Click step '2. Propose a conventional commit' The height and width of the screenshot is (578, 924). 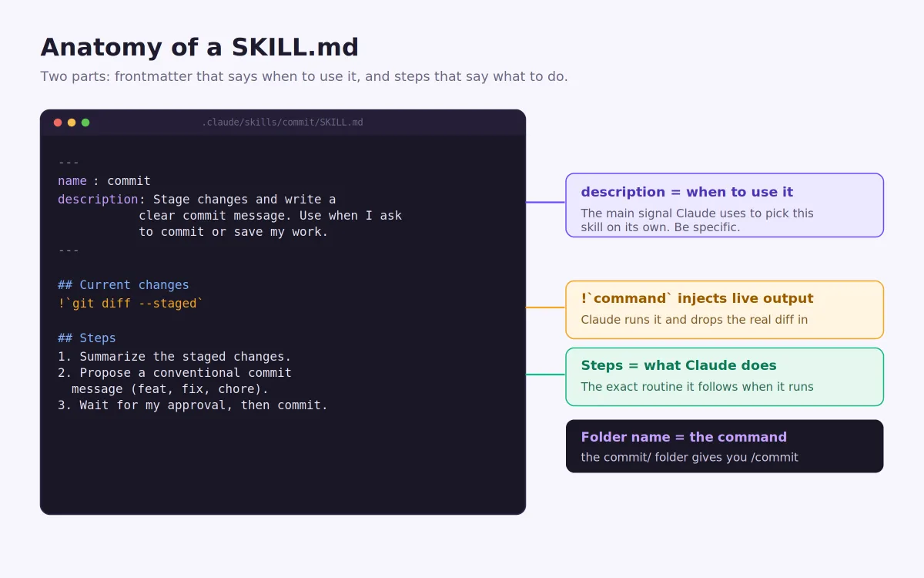(x=175, y=373)
